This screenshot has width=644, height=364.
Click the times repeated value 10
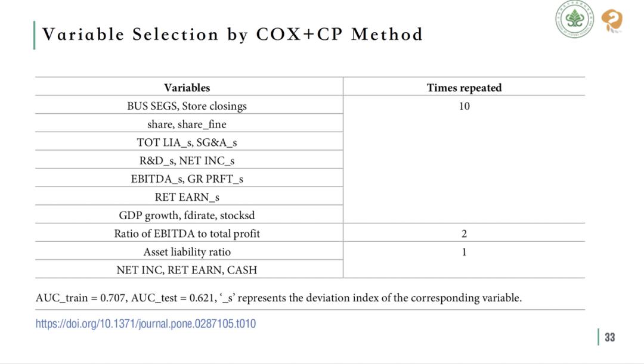464,106
